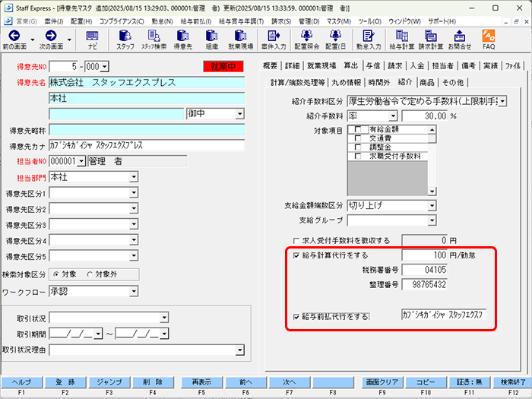Open the 組織 toolbar icon
This screenshot has width=532, height=399.
click(212, 36)
